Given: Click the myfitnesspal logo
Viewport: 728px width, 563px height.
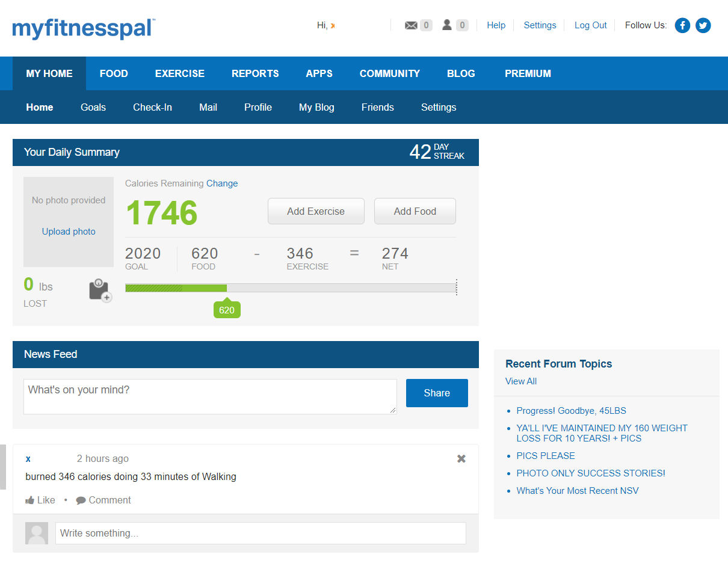Looking at the screenshot, I should [84, 28].
